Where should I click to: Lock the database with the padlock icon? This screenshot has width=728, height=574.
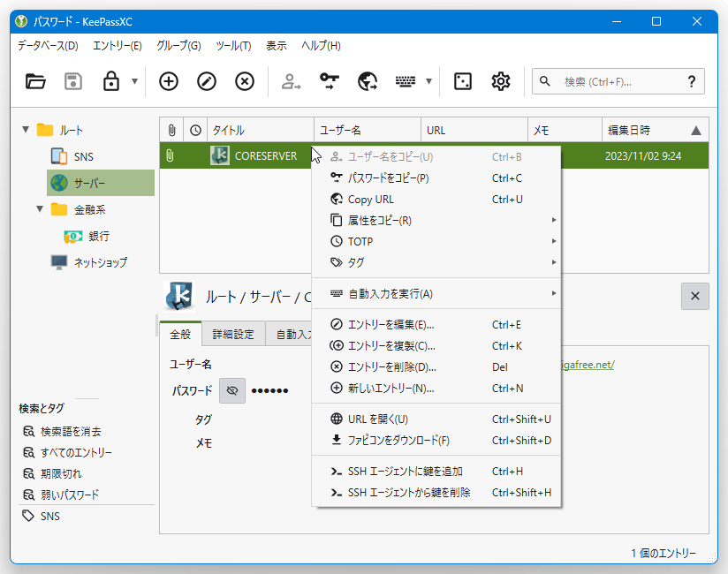pos(111,81)
